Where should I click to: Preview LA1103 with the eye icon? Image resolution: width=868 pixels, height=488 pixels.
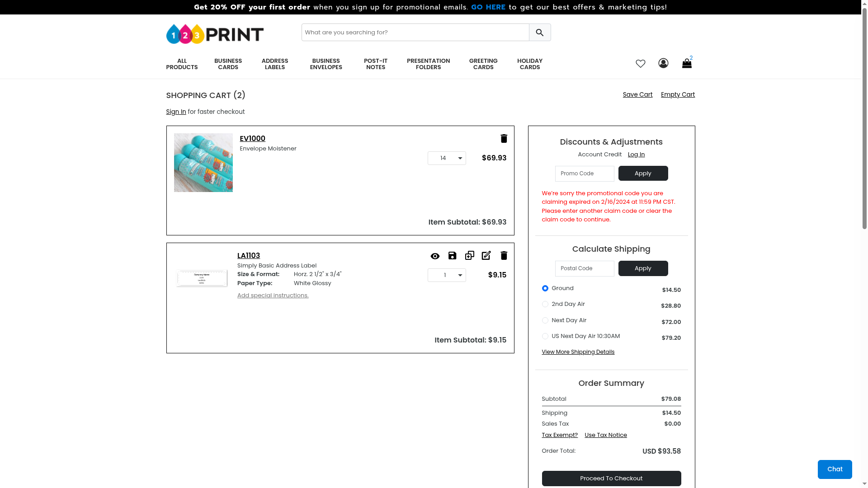pyautogui.click(x=435, y=256)
